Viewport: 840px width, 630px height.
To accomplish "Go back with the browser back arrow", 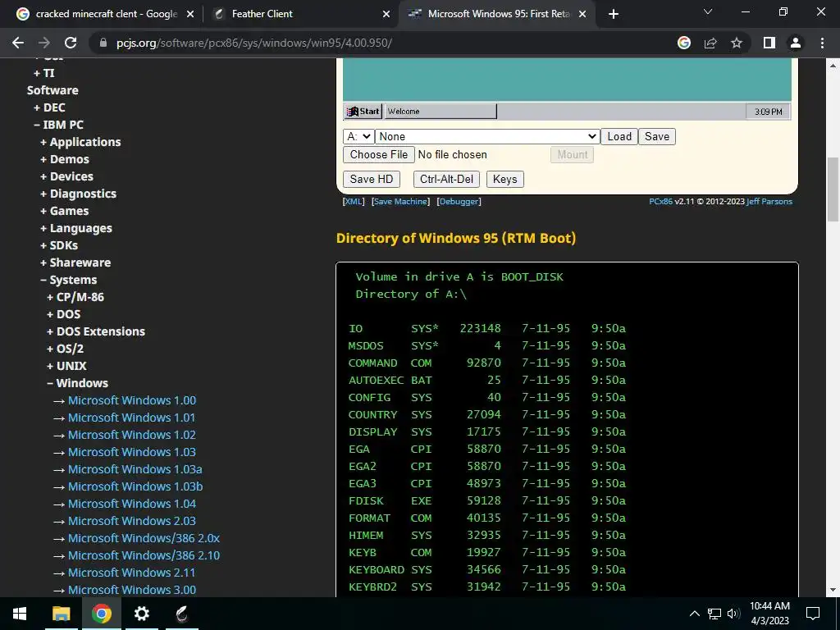I will (x=18, y=43).
